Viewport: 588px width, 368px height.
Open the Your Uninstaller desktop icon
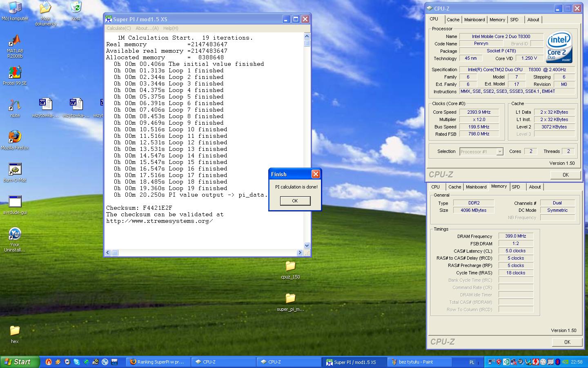15,234
